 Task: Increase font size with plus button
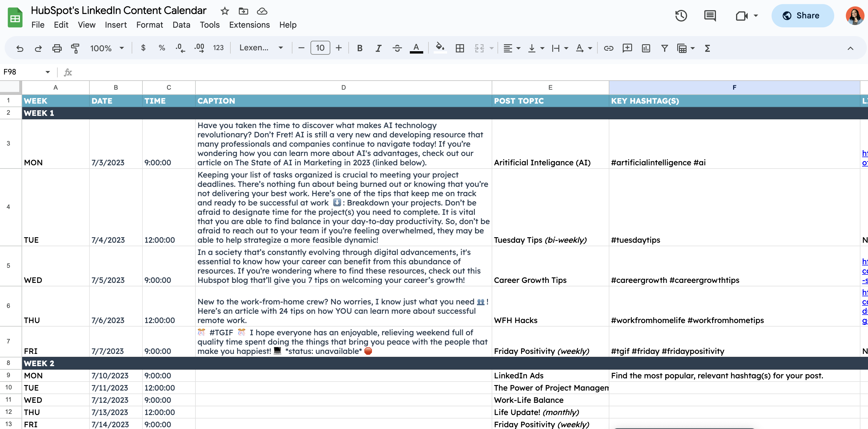click(339, 48)
